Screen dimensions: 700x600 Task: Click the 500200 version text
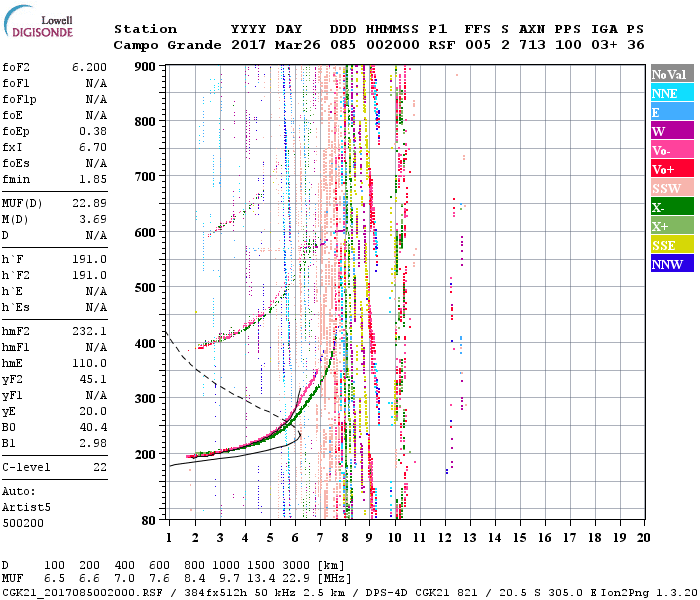23,524
